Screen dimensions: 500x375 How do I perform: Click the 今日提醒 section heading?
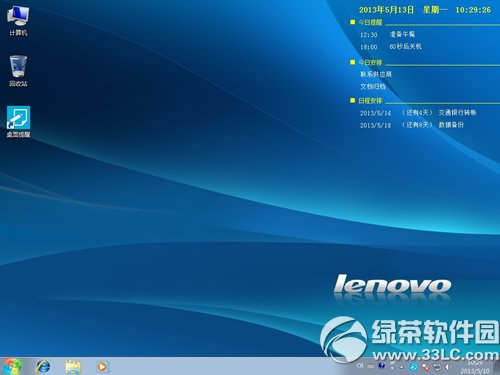tap(370, 22)
